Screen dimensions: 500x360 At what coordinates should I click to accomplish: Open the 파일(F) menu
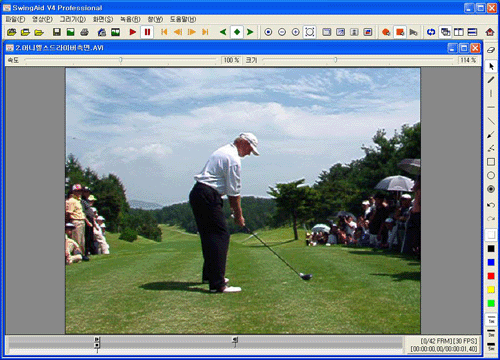coord(15,19)
